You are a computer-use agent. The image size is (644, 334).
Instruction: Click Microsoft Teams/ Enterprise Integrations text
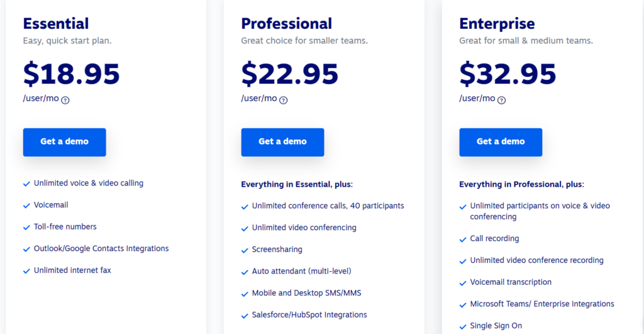(x=542, y=304)
